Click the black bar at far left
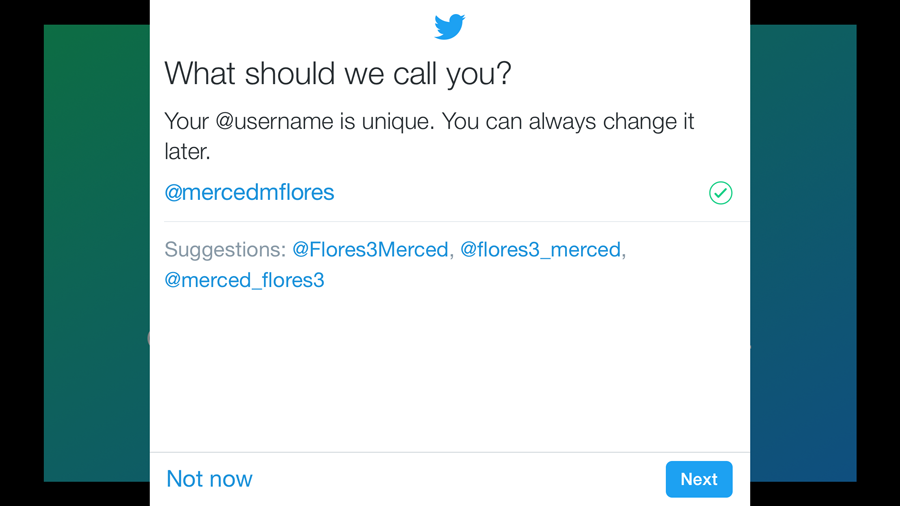Image resolution: width=900 pixels, height=506 pixels. click(22, 252)
